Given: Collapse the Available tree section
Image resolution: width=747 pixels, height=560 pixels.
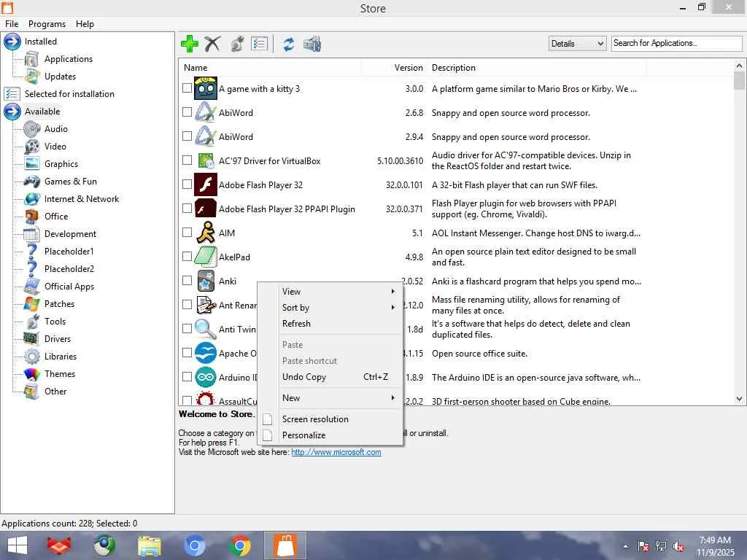Looking at the screenshot, I should (12, 112).
